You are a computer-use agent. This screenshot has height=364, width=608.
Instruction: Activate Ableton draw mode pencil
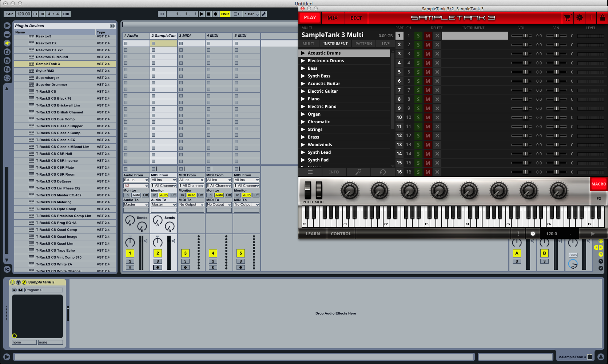264,14
